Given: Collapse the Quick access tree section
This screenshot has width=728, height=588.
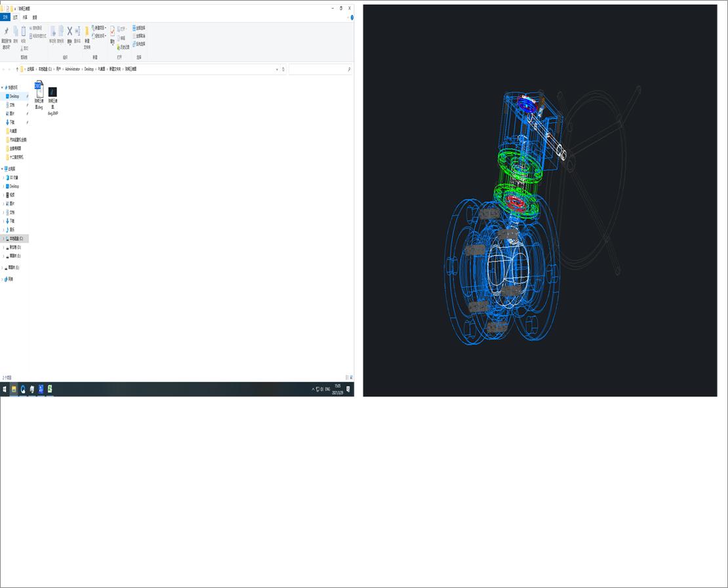Looking at the screenshot, I should 2,87.
